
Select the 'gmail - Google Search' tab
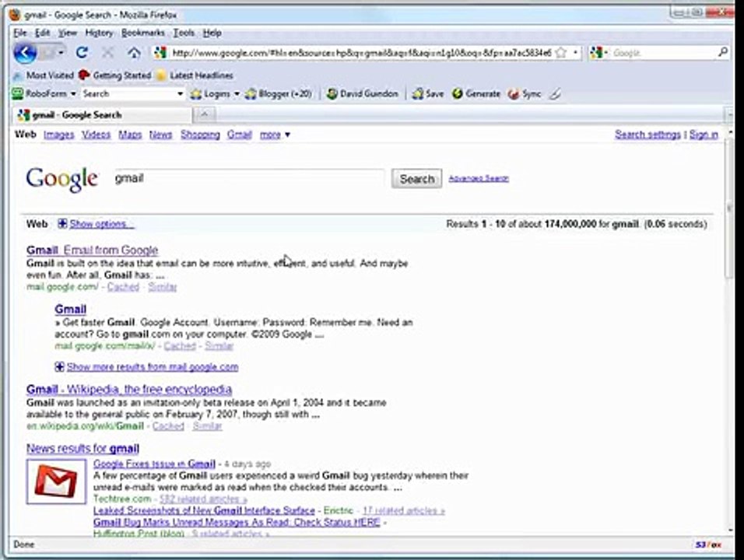[102, 115]
